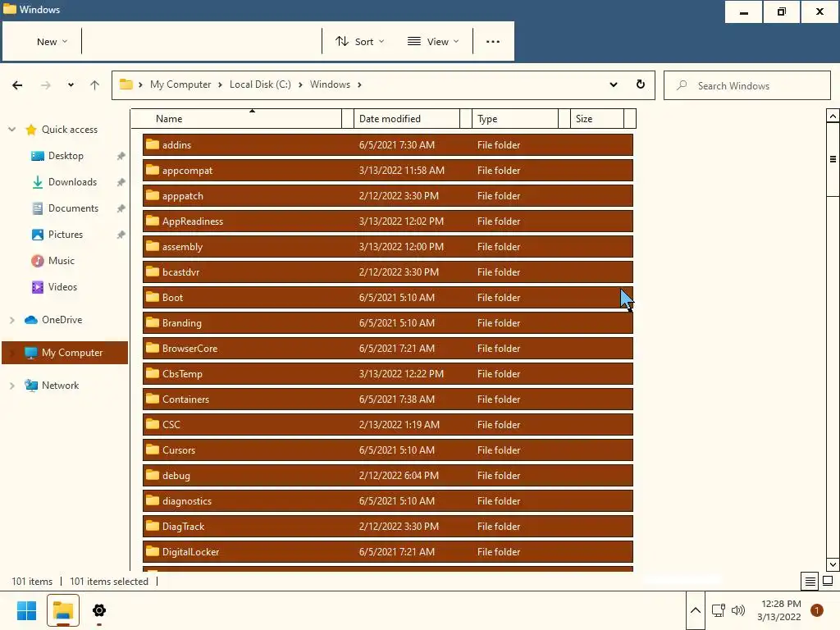Select the debug folder icon
This screenshot has width=840, height=630.
(x=153, y=475)
